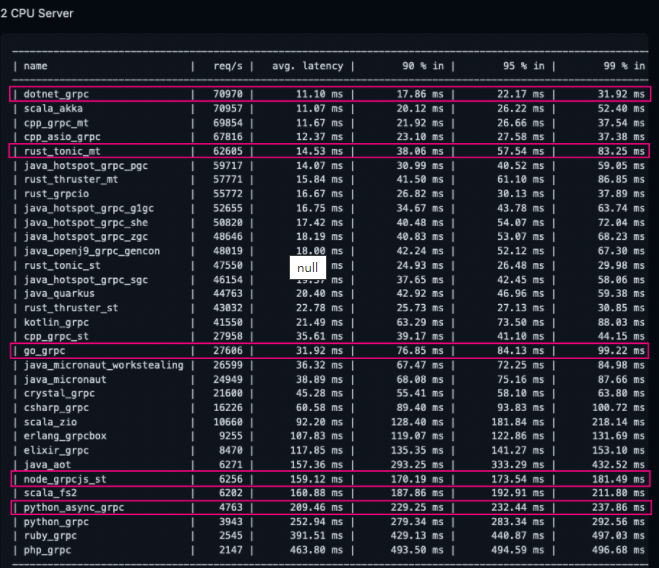Click 99% value '497.03 ms'
The image size is (659, 568).
click(618, 536)
